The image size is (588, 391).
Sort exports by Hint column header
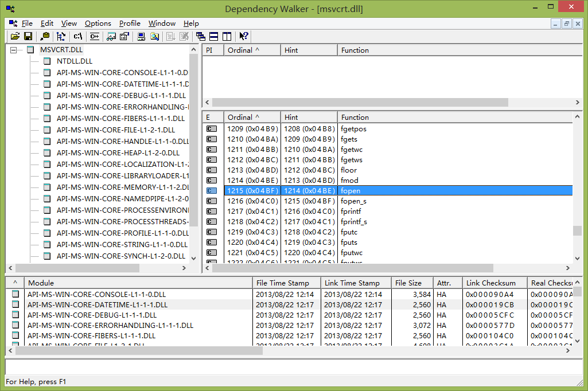309,118
